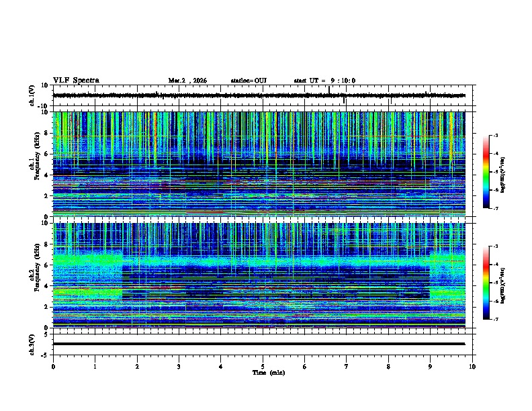Click the "2" kHz tick on ch.2 spectrogram
This screenshot has height=411, width=532.
(x=47, y=307)
